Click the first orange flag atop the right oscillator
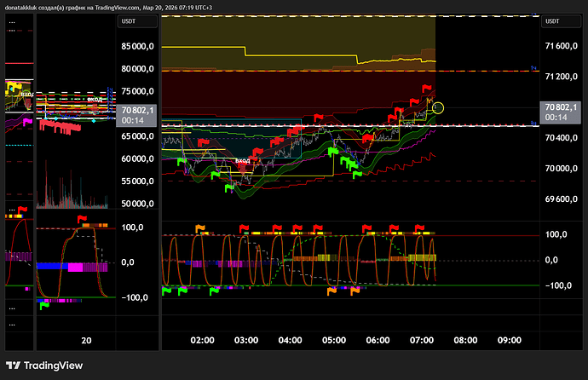This screenshot has width=588, height=380. click(x=201, y=227)
